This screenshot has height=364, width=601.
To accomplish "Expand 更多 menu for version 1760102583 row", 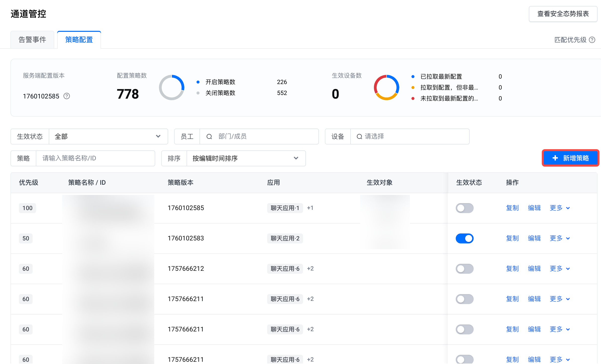I will click(x=560, y=238).
